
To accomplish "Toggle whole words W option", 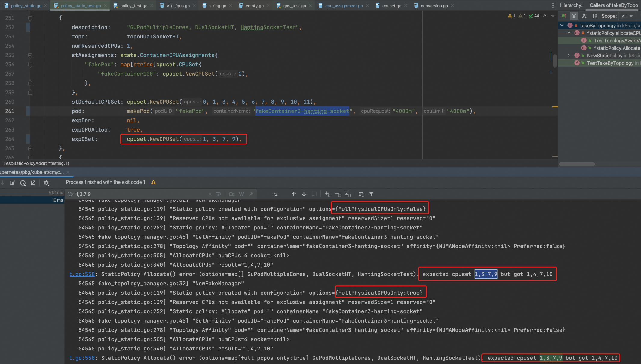I will pyautogui.click(x=241, y=194).
